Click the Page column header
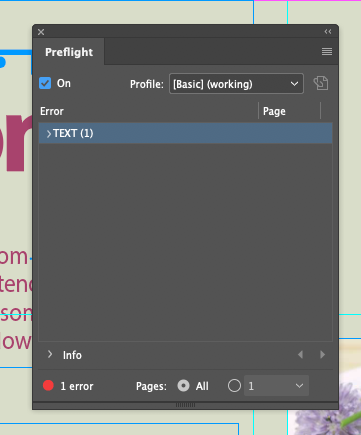This screenshot has height=435, width=361. click(274, 111)
